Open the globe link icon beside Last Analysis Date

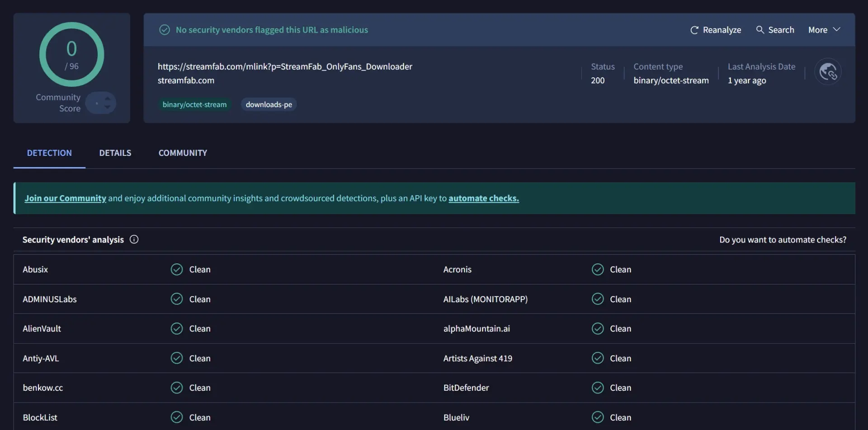[828, 71]
